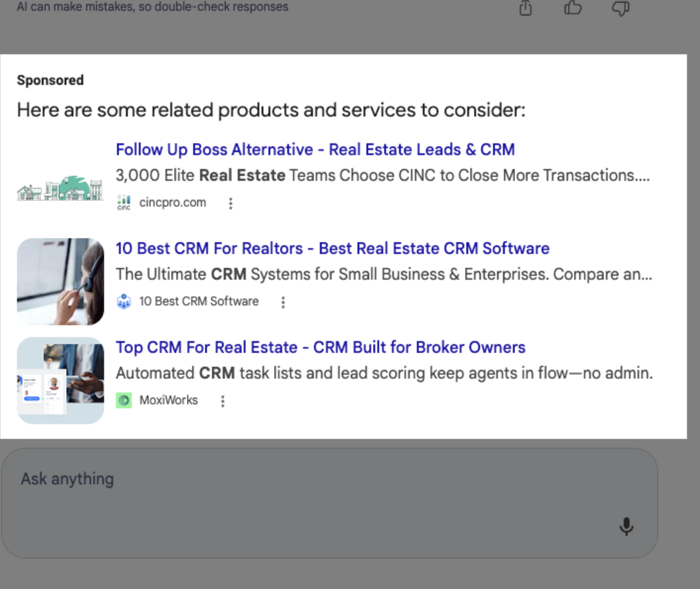Click the MoxiWorks source name

click(x=169, y=400)
